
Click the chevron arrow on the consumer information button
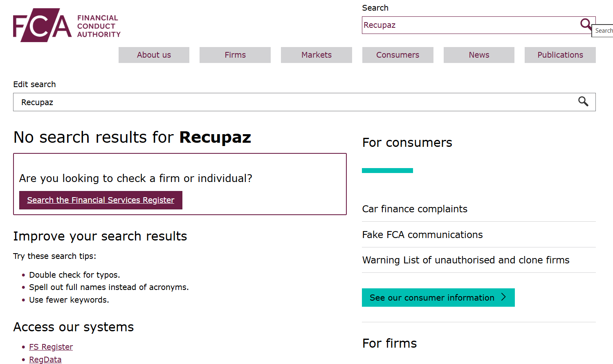tap(505, 297)
